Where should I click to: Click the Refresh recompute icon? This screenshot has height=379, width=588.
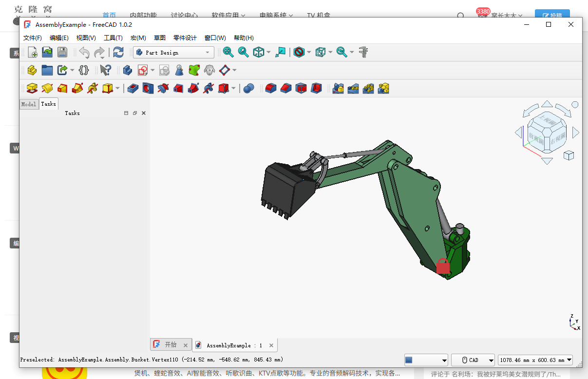[118, 52]
